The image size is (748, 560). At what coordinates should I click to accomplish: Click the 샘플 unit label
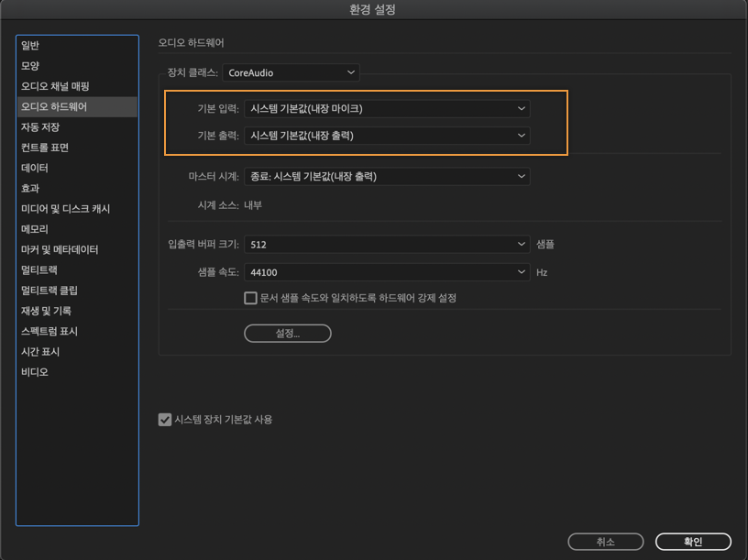(545, 245)
